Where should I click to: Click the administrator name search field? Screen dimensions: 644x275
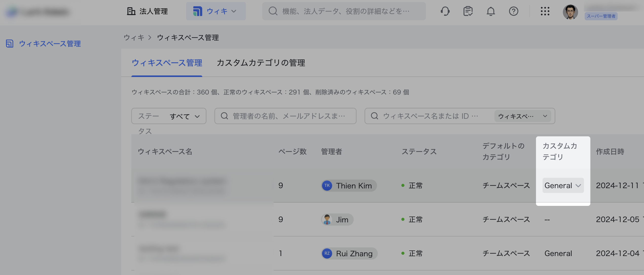point(289,116)
